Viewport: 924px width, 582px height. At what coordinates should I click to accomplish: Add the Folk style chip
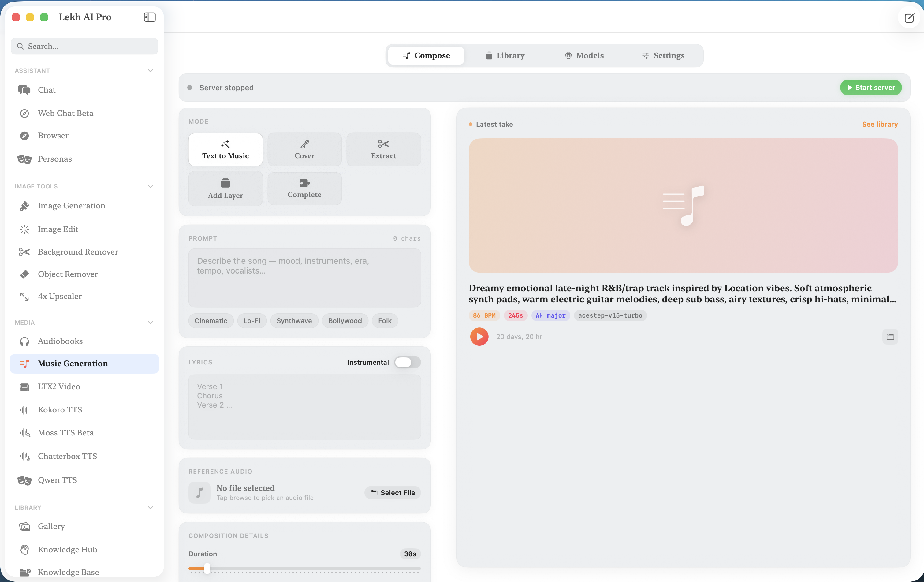point(385,321)
